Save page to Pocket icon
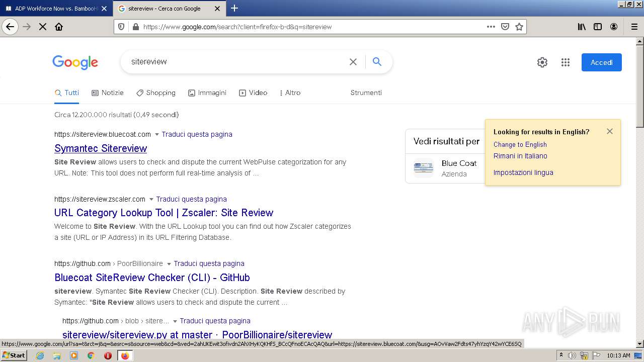Screen dimensions: 644x362 tap(505, 27)
